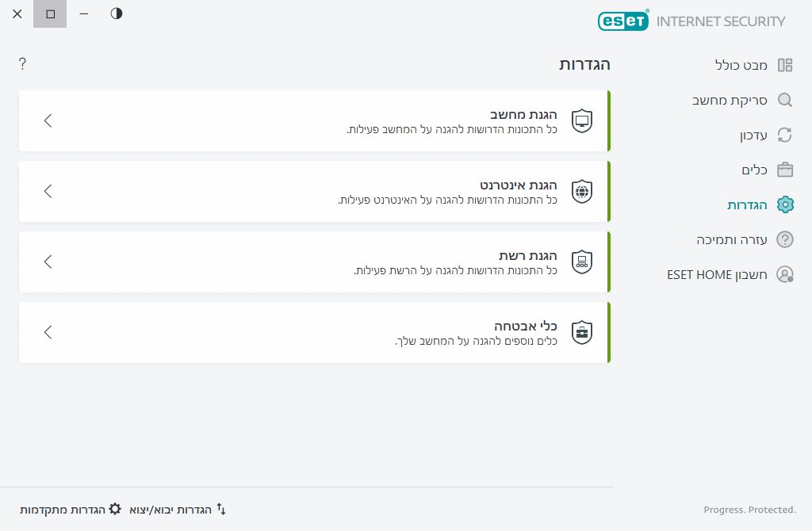Viewport: 812px width, 531px height.
Task: Toggle the high contrast mode icon
Action: pos(116,13)
